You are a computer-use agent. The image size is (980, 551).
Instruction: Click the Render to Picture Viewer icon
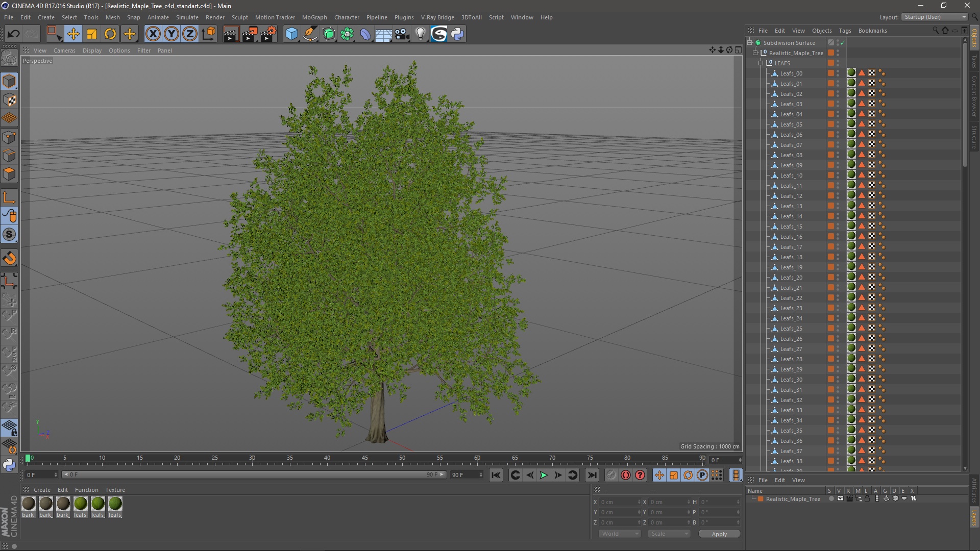coord(249,34)
